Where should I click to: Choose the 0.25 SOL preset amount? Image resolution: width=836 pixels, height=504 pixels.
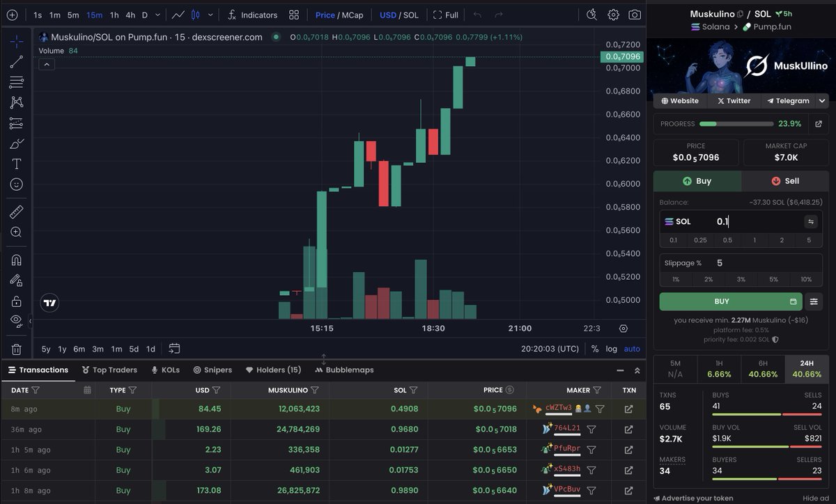tap(700, 240)
